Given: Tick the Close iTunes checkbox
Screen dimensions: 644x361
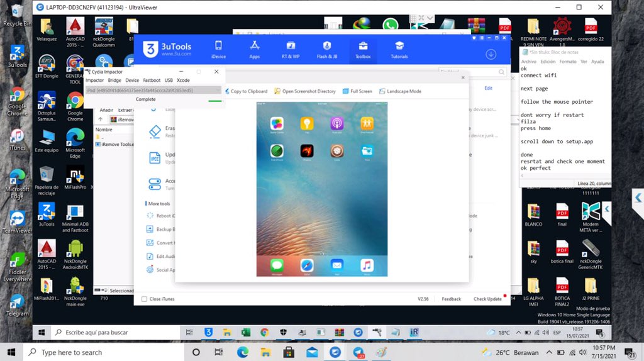Looking at the screenshot, I should point(144,299).
